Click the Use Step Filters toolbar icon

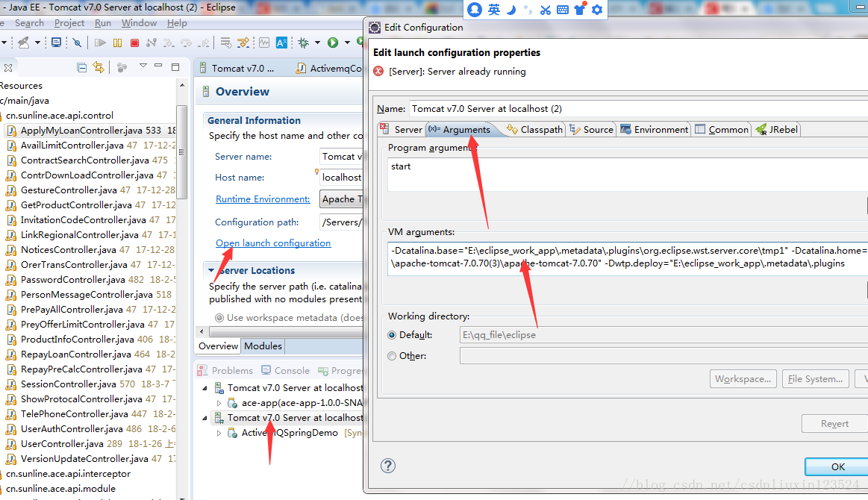[243, 43]
